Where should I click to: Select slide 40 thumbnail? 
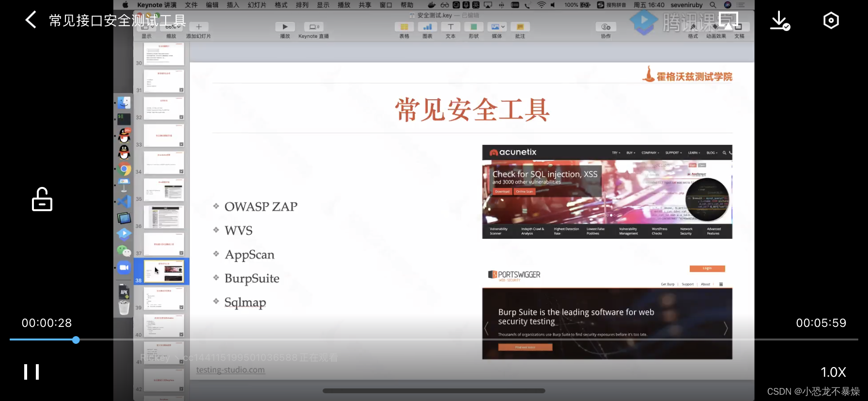coord(164,325)
